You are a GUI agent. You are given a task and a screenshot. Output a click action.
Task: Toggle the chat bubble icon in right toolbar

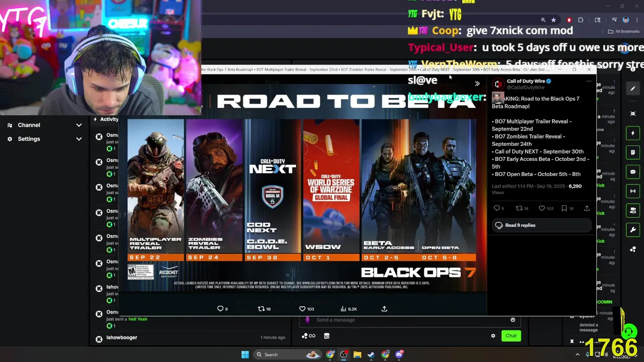[x=633, y=172]
